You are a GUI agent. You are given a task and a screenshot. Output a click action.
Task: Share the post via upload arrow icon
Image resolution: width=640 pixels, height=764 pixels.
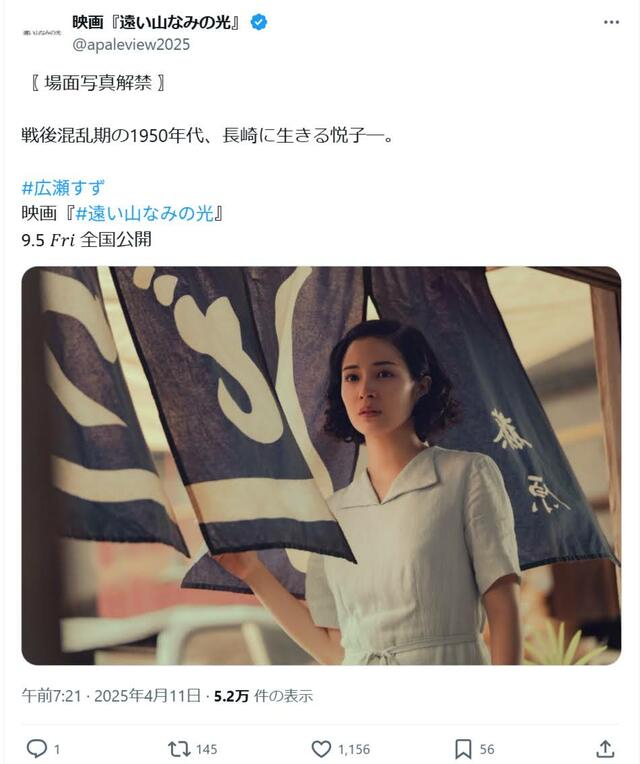click(604, 749)
